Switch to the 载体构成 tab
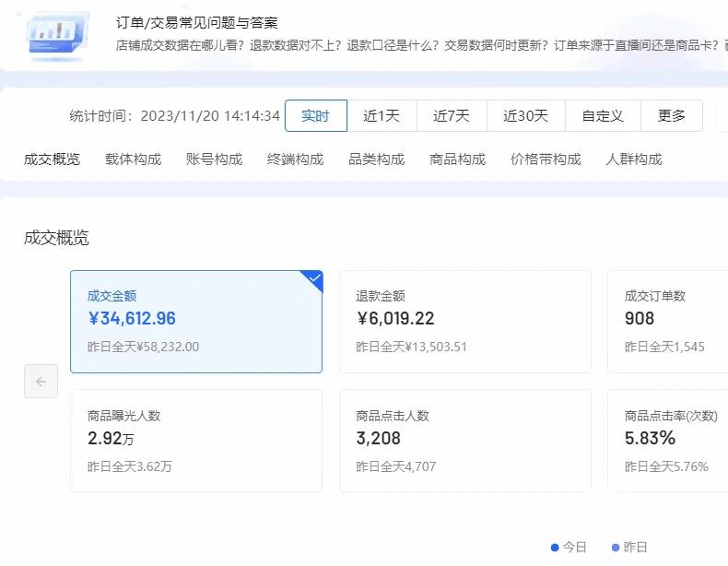The width and height of the screenshot is (728, 566). (x=134, y=159)
